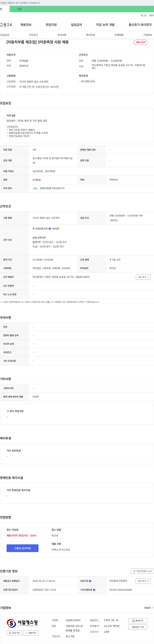Click the break time '12시00분~13시00분'
The image size is (154, 644).
43,260
